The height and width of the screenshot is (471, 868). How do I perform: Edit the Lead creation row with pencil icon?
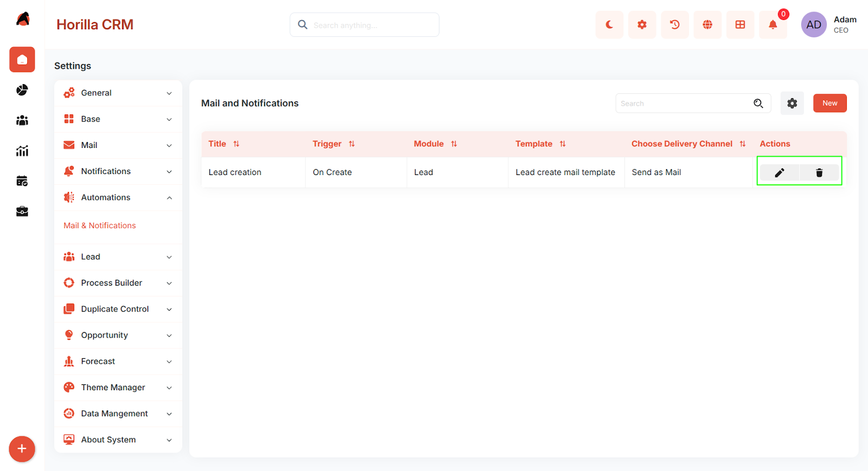click(780, 172)
